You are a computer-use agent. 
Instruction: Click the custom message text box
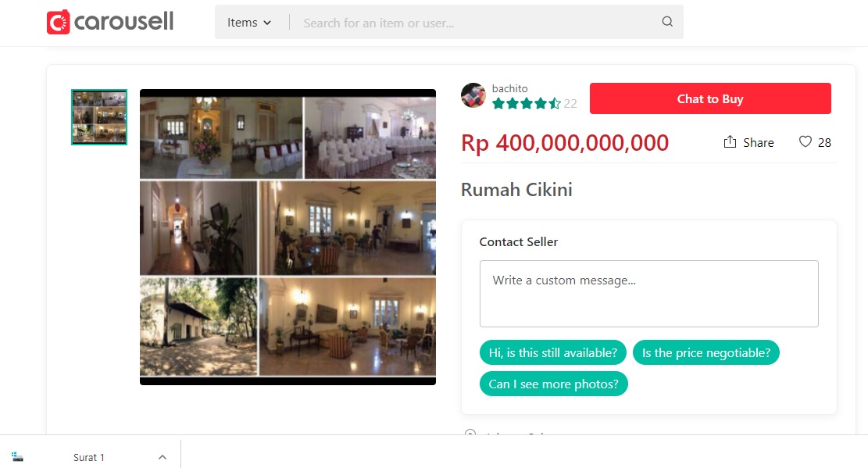[x=648, y=294]
